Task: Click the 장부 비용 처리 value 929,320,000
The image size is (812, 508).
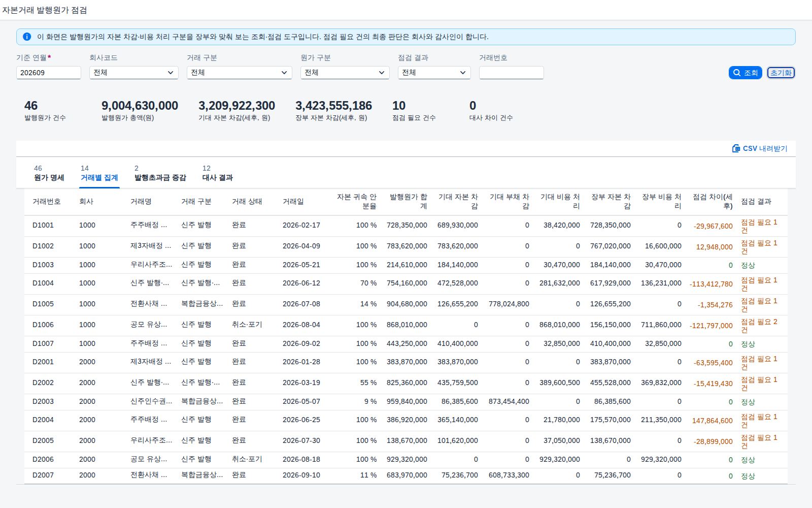Action: (x=661, y=459)
